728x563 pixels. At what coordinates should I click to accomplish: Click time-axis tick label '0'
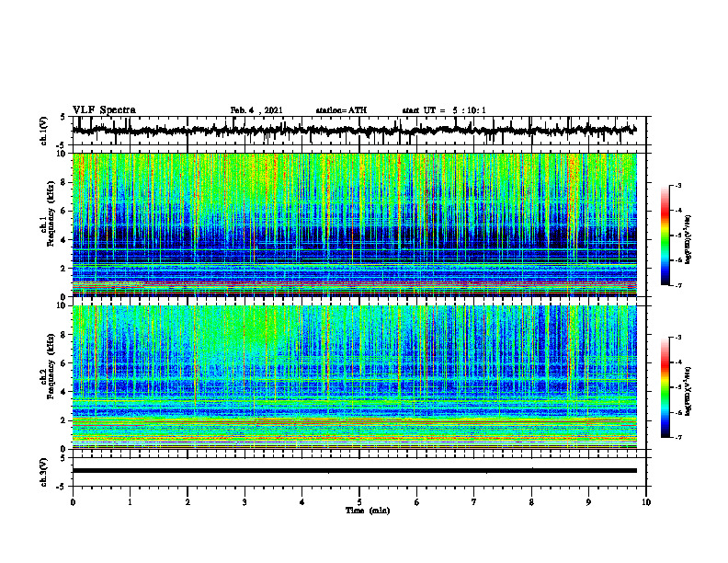(73, 502)
